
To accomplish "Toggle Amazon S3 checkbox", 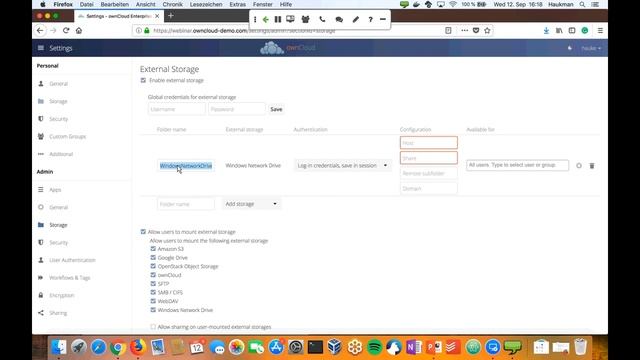I will pos(153,249).
